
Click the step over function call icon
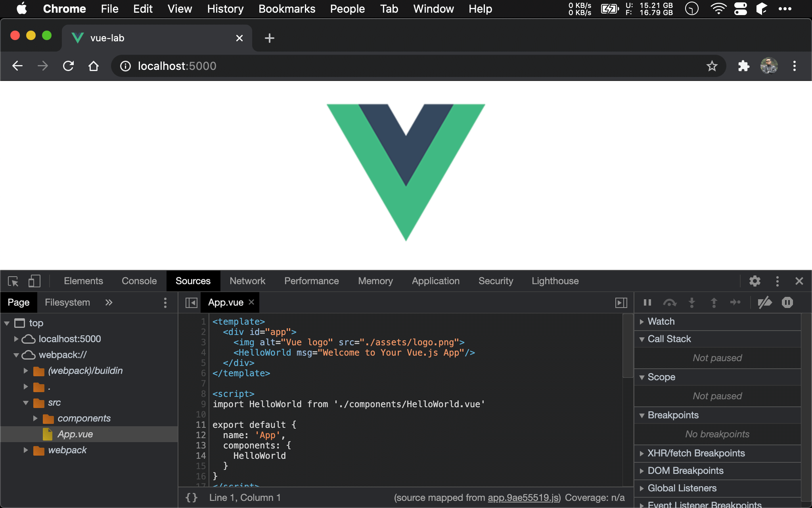click(x=670, y=302)
